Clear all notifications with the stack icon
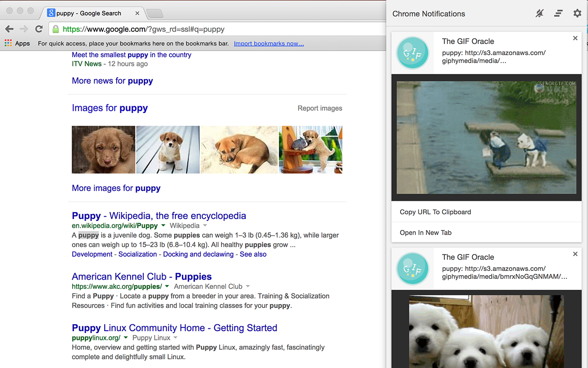Screen dimensions: 588x368 click(x=558, y=14)
